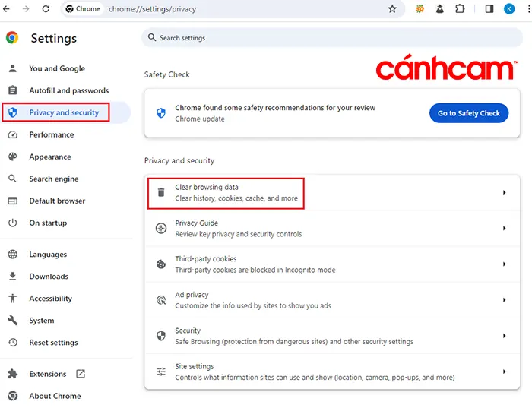532x408 pixels.
Task: Click the speedometer icon for Performance
Action: tap(13, 134)
